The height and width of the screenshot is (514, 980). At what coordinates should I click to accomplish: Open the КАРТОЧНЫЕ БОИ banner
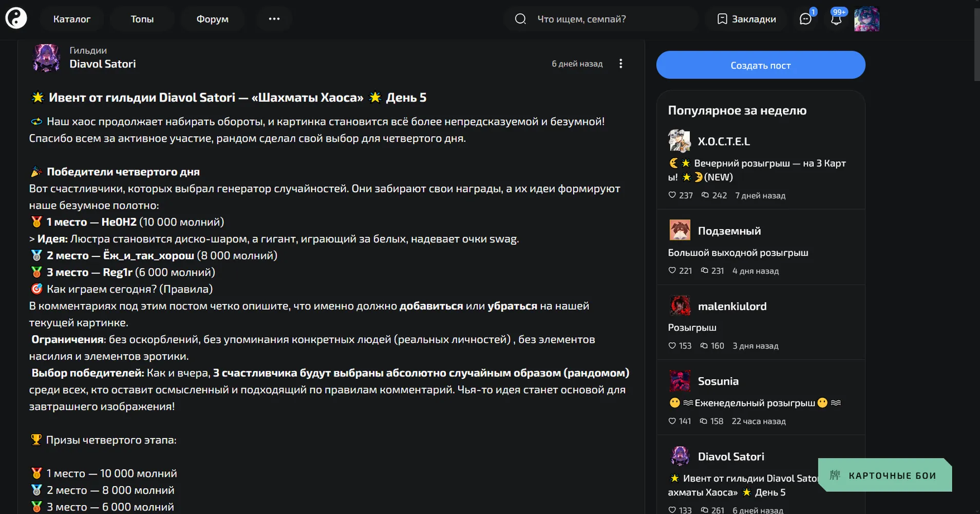pyautogui.click(x=885, y=475)
